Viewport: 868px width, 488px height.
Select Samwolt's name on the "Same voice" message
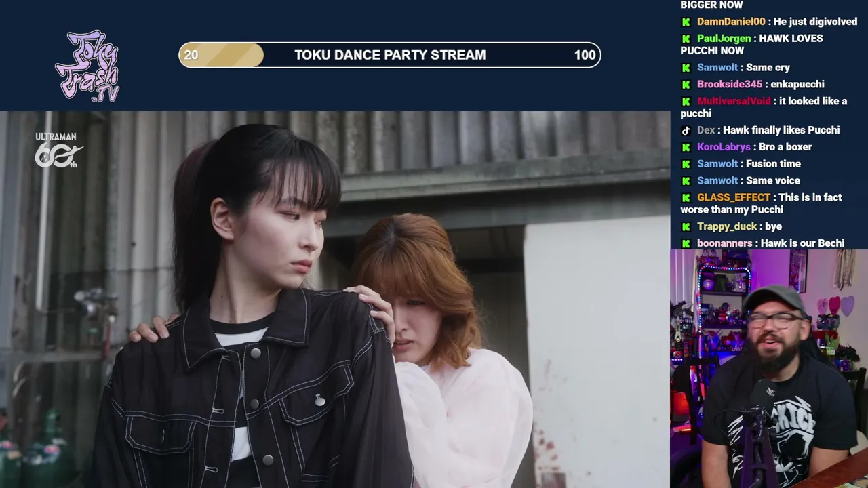click(717, 181)
